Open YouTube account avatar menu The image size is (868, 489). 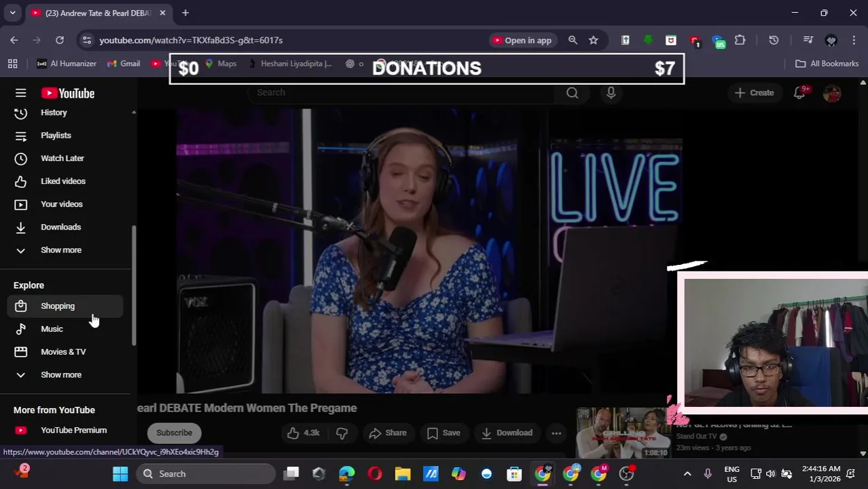tap(832, 93)
